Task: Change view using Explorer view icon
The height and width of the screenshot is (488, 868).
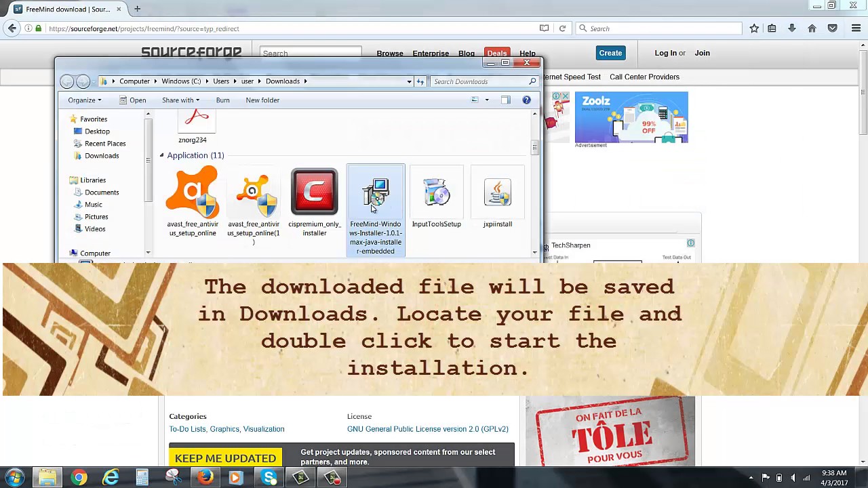Action: 475,100
